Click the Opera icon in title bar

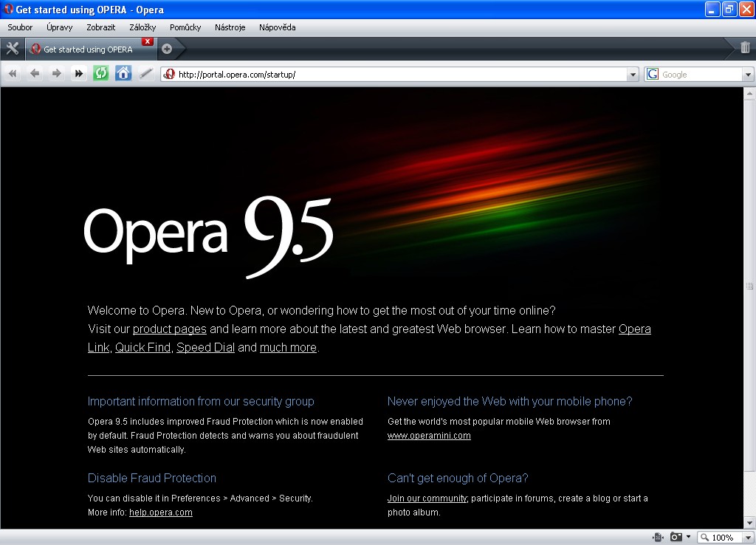point(8,9)
